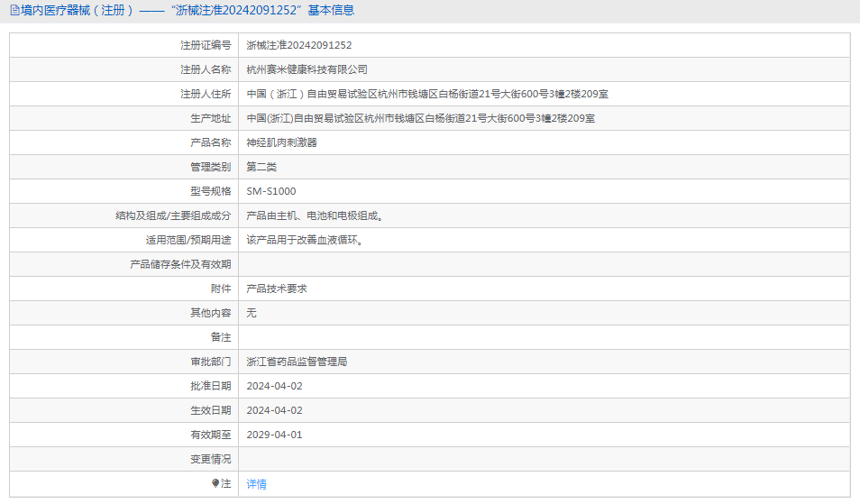Select approving department 浙江省药品监督管理局
Viewport: 860px width, 504px height.
(297, 362)
